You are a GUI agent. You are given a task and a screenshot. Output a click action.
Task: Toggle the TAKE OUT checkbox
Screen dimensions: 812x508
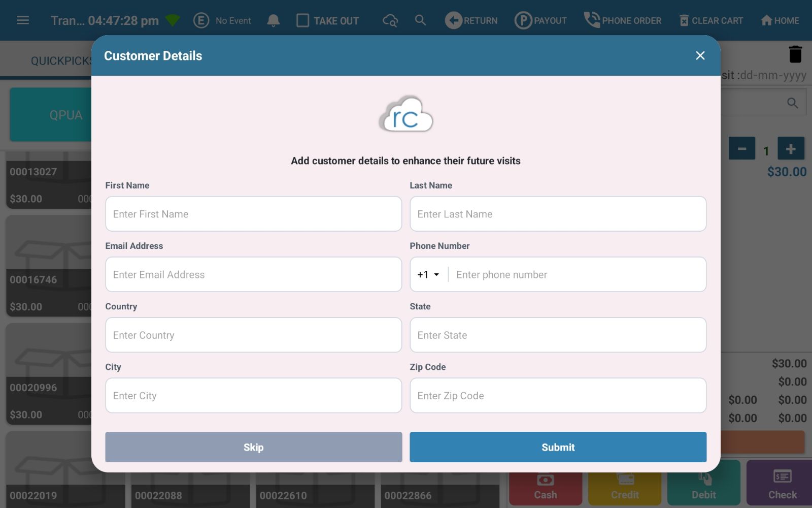coord(302,20)
